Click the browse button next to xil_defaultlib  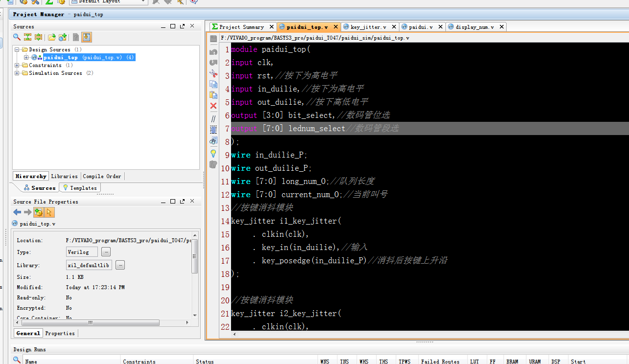(120, 265)
